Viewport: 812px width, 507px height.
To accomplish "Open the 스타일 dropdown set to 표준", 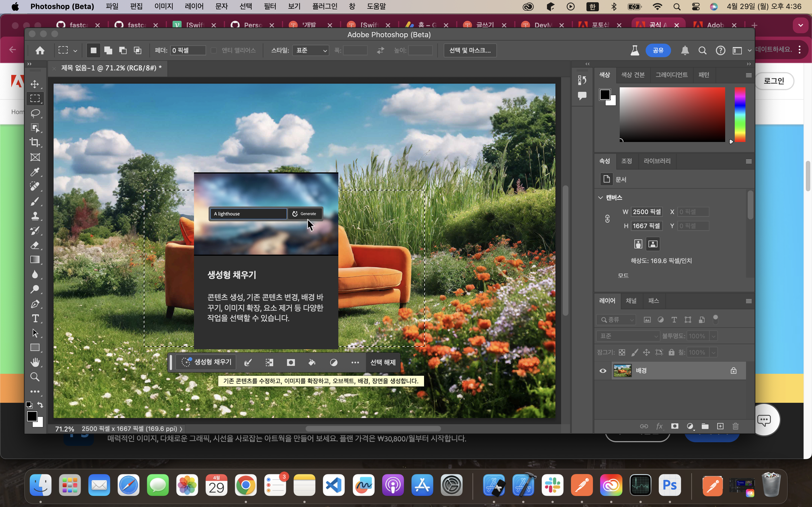I will [x=310, y=50].
